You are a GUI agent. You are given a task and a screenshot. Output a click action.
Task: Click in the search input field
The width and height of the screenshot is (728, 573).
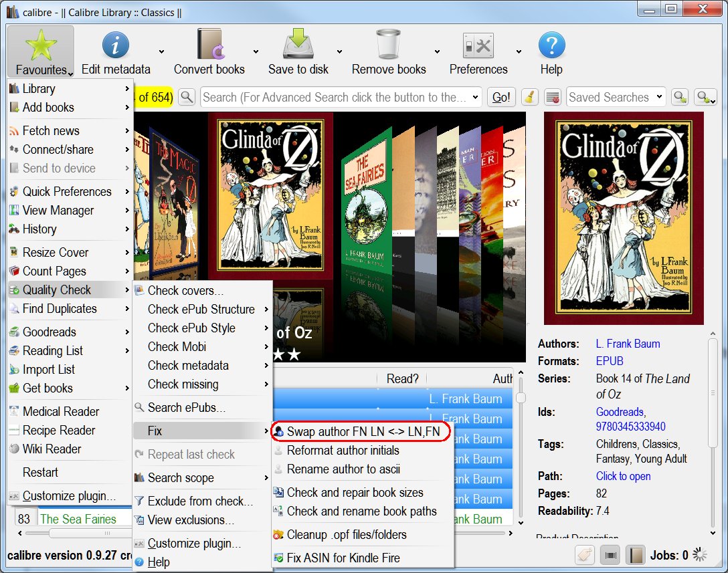[x=336, y=97]
